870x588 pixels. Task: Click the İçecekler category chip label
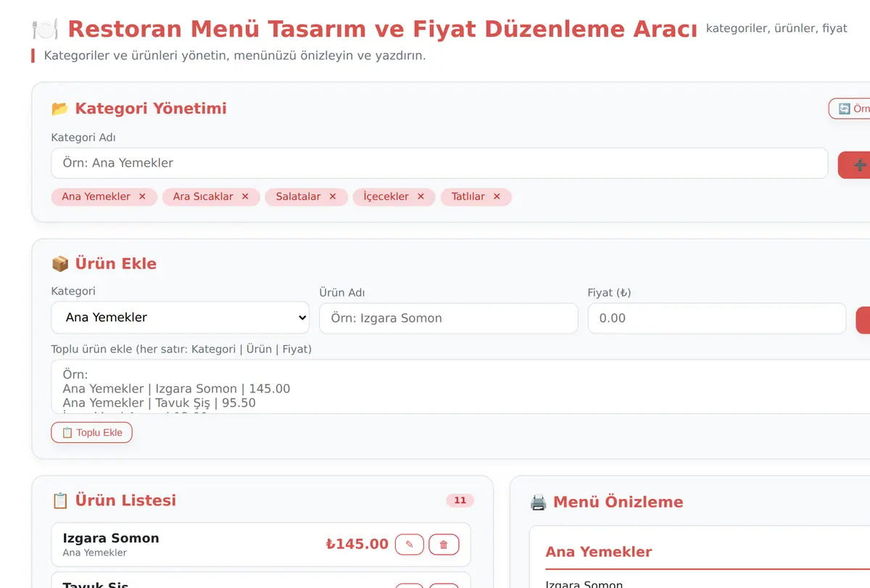pos(386,196)
